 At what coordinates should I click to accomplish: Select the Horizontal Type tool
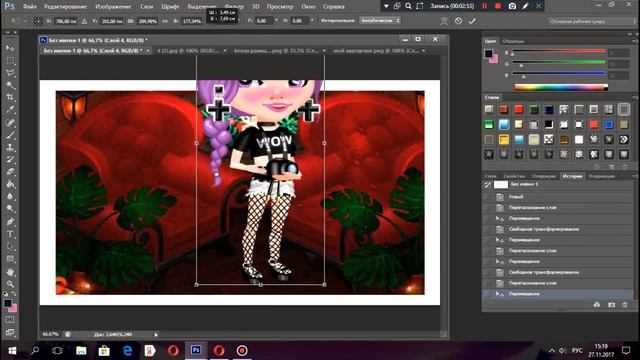pyautogui.click(x=10, y=234)
